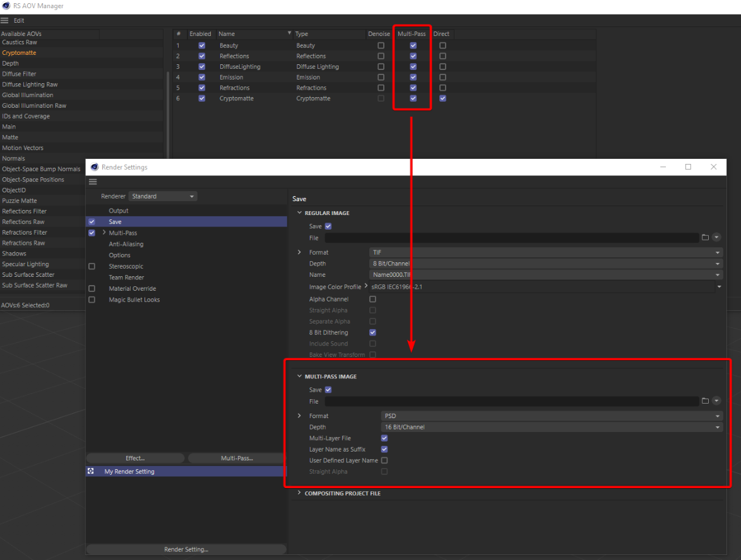This screenshot has height=560, width=741.
Task: Click the Cinema 4D icon on RS AOV Manager titlebar
Action: pos(6,6)
